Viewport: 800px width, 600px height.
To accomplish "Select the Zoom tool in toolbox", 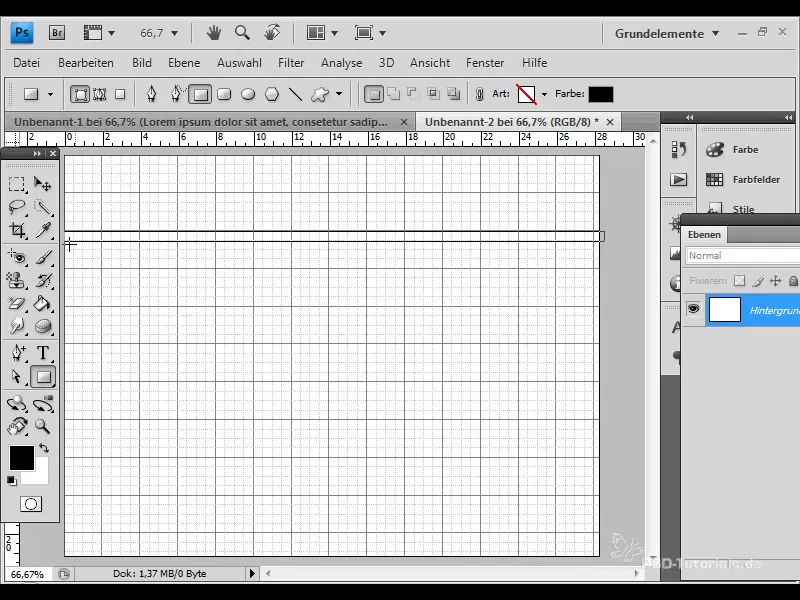I will (43, 427).
